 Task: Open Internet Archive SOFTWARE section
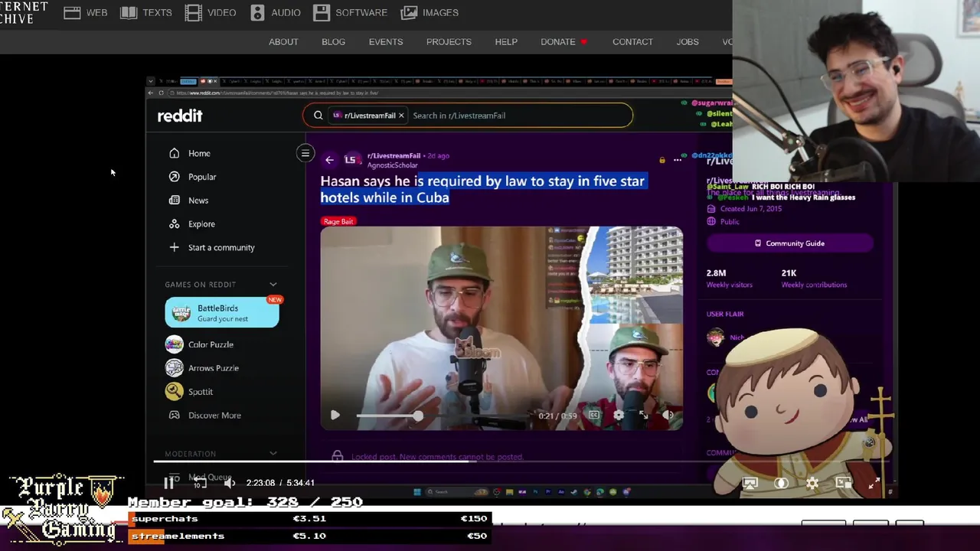tap(351, 12)
